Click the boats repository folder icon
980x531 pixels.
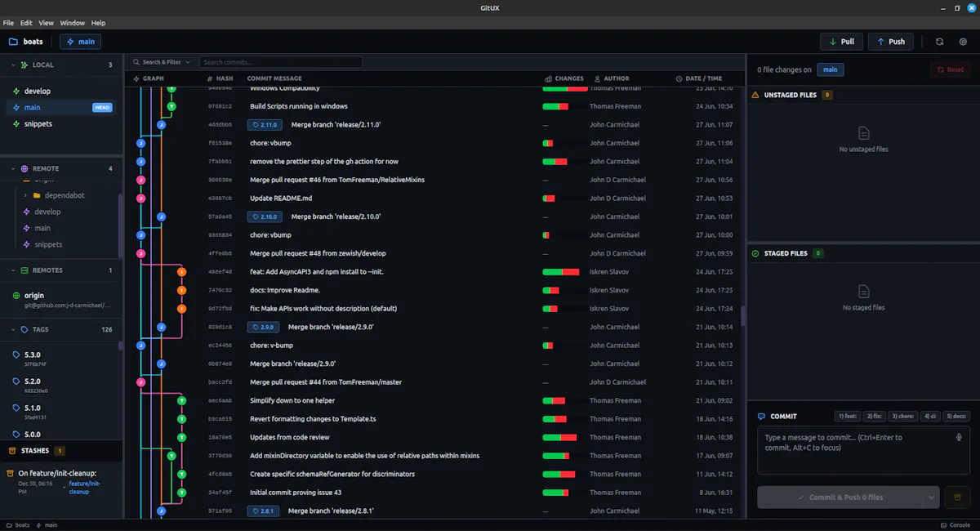tap(13, 42)
